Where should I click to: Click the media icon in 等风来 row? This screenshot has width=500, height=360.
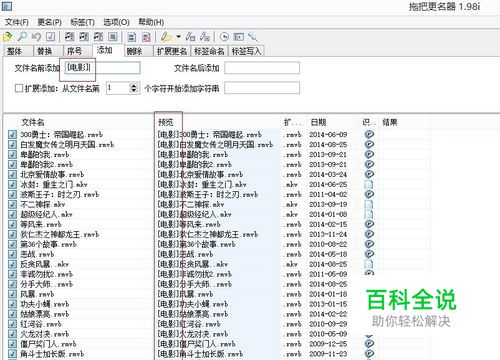[x=369, y=224]
